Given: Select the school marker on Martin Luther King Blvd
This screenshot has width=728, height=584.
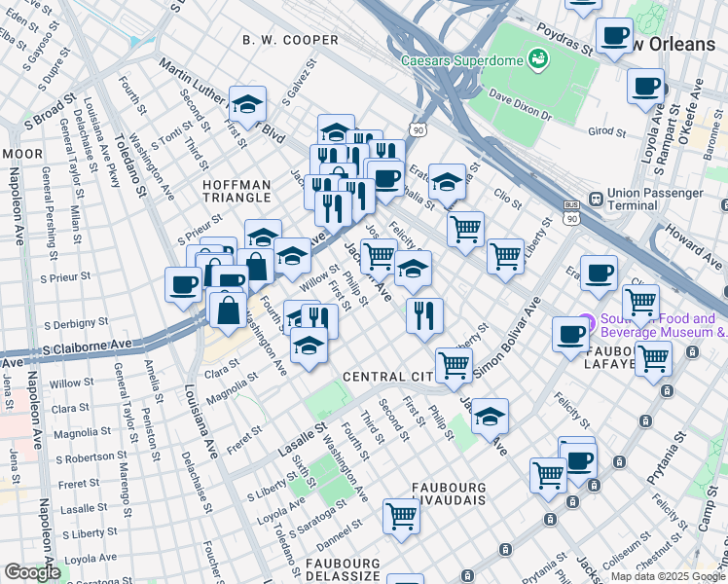Looking at the screenshot, I should point(249,104).
